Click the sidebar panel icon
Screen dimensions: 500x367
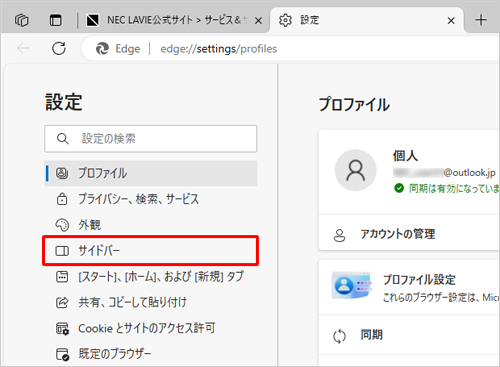click(x=62, y=251)
